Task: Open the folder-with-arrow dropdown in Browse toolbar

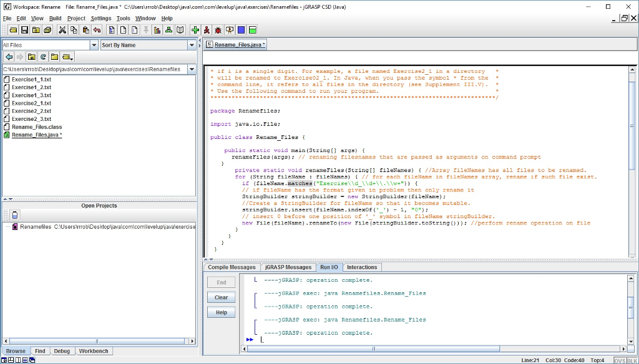Action: pos(67,57)
